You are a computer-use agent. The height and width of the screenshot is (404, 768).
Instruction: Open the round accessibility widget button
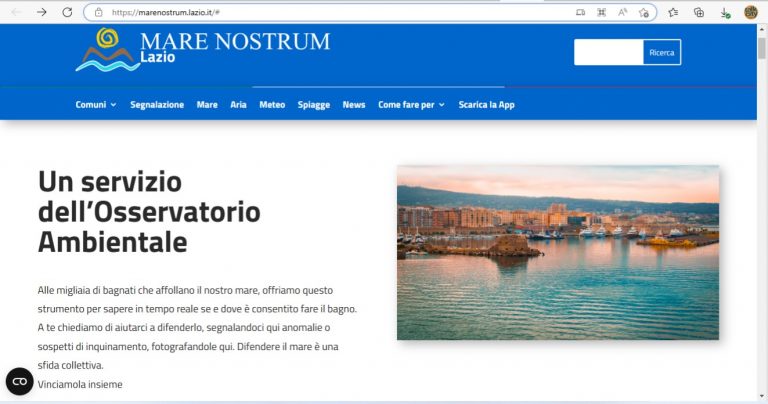pos(20,381)
